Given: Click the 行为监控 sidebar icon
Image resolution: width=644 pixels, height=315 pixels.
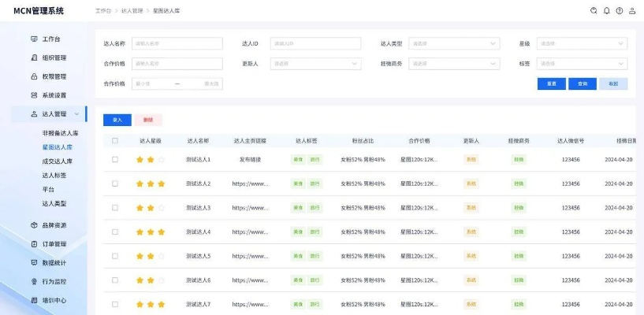Looking at the screenshot, I should click(x=34, y=281).
